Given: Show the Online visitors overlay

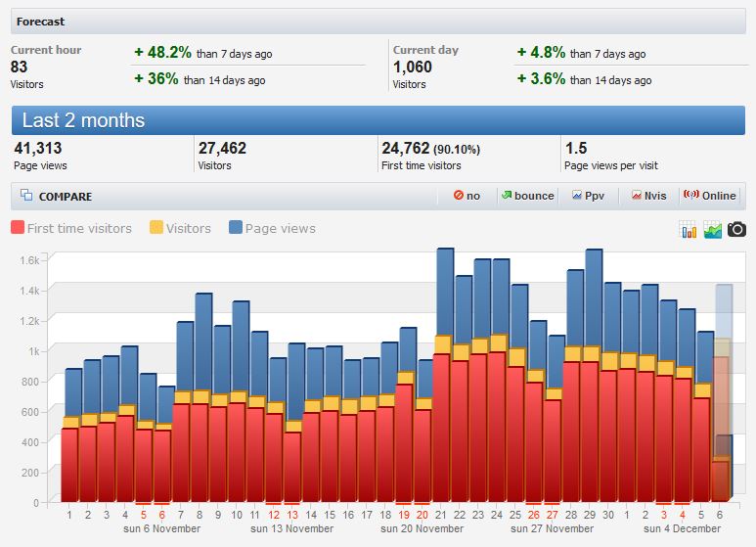Looking at the screenshot, I should pyautogui.click(x=710, y=196).
